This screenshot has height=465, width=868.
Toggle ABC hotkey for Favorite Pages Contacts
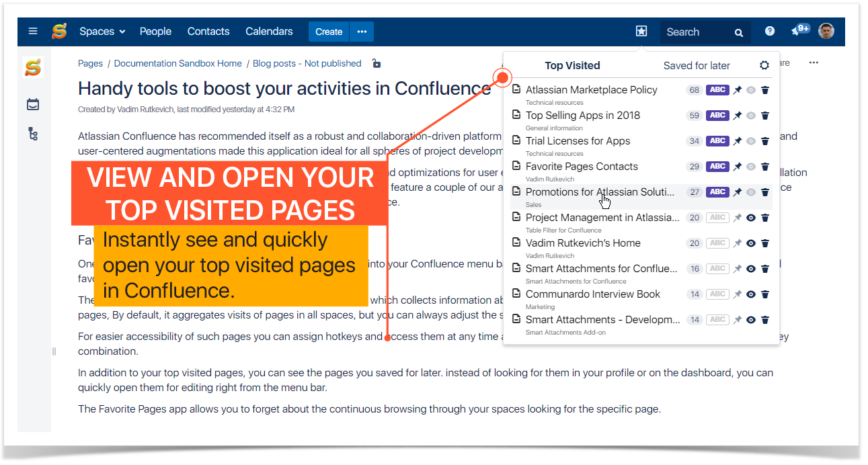coord(717,167)
